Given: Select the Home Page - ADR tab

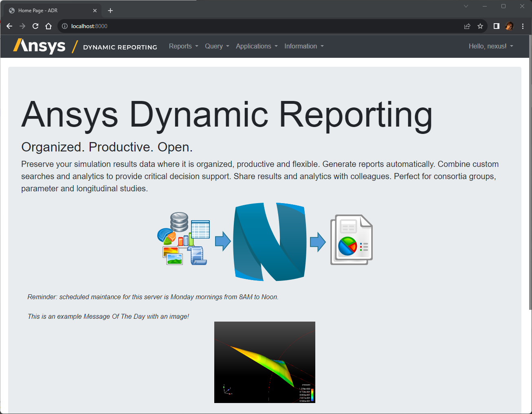Looking at the screenshot, I should (53, 11).
